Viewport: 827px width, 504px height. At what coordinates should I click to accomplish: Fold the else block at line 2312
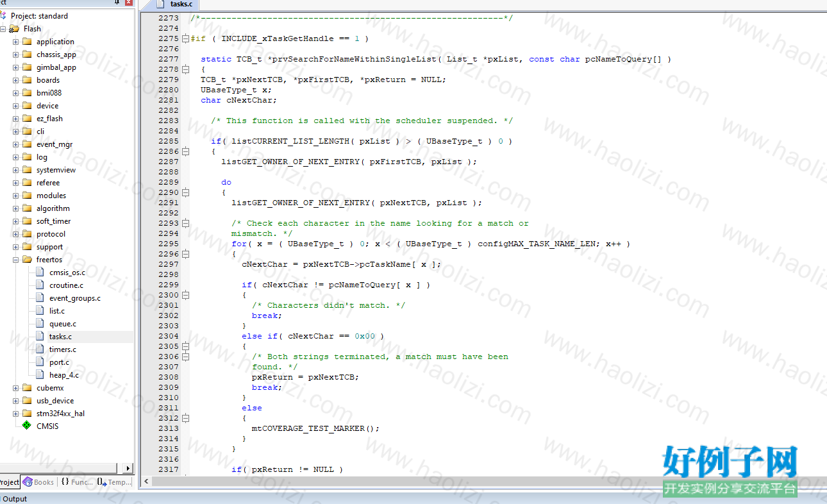coord(185,418)
